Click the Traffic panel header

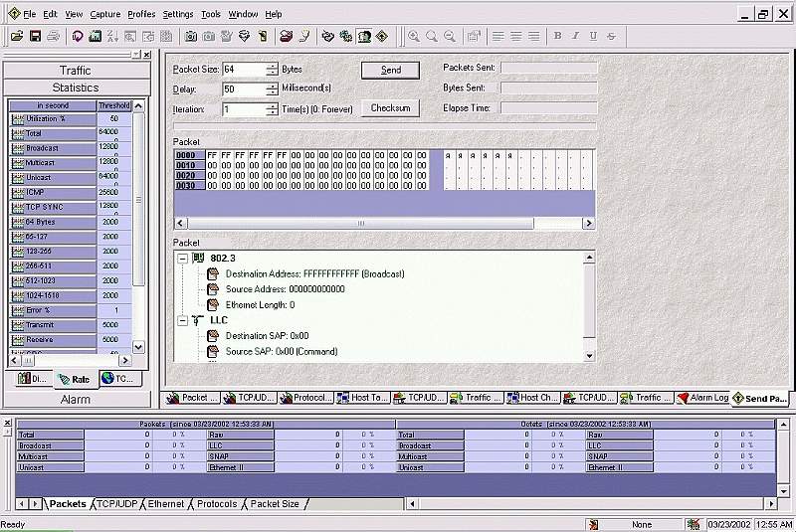77,71
